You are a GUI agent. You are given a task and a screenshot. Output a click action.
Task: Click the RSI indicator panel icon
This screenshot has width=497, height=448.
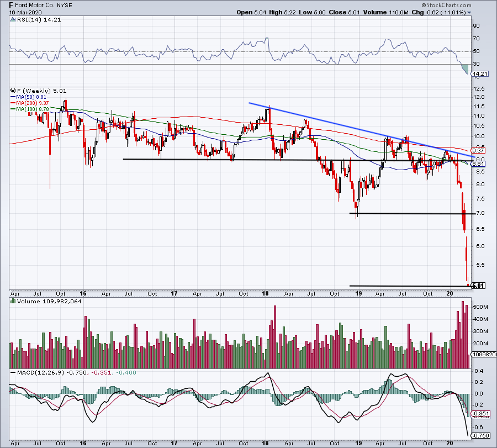point(13,20)
